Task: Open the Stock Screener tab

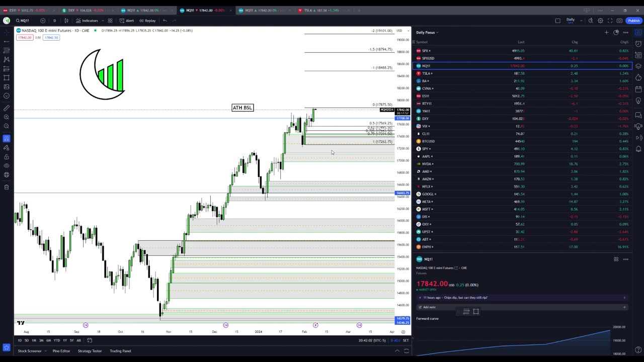Action: coord(30,351)
